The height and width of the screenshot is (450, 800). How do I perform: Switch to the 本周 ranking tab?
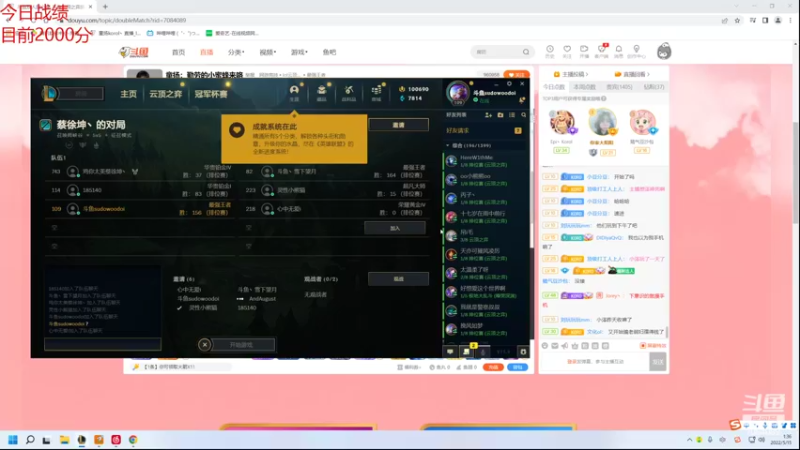click(x=585, y=87)
